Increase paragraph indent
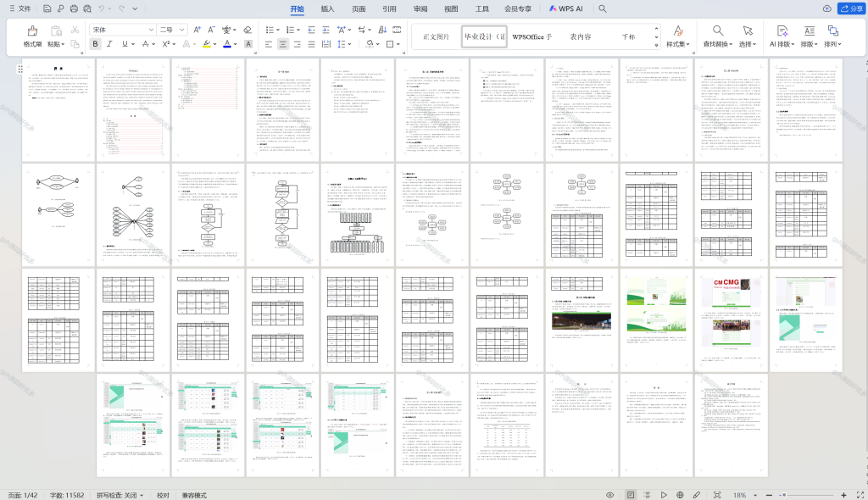 coord(325,30)
